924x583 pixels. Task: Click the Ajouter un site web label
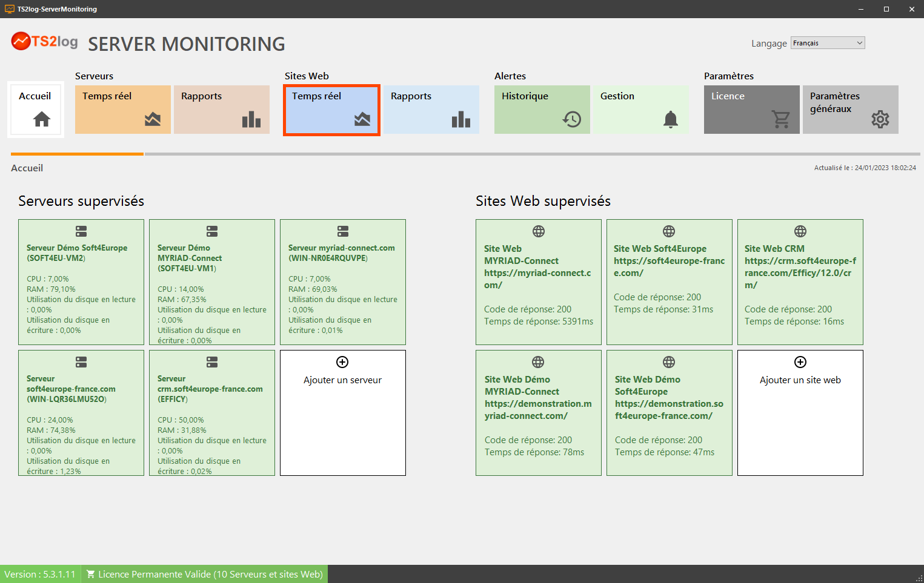click(x=800, y=380)
